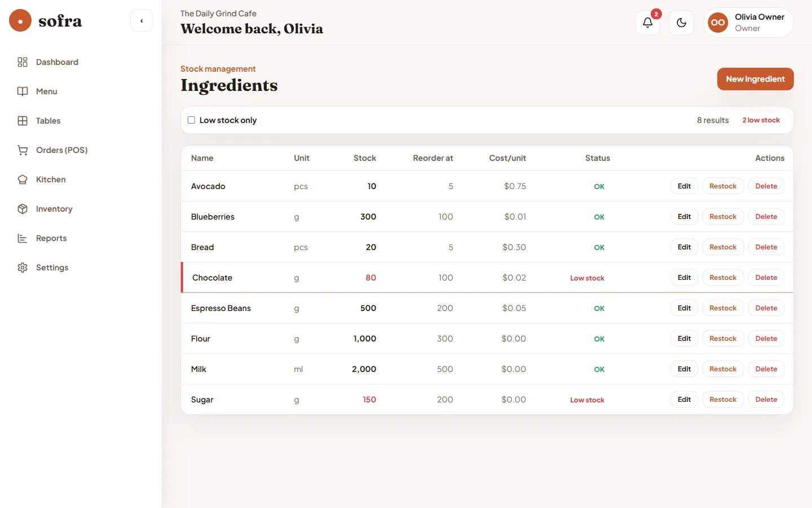Edit Chocolate ingredient
Viewport: 812px width, 508px height.
(x=684, y=278)
